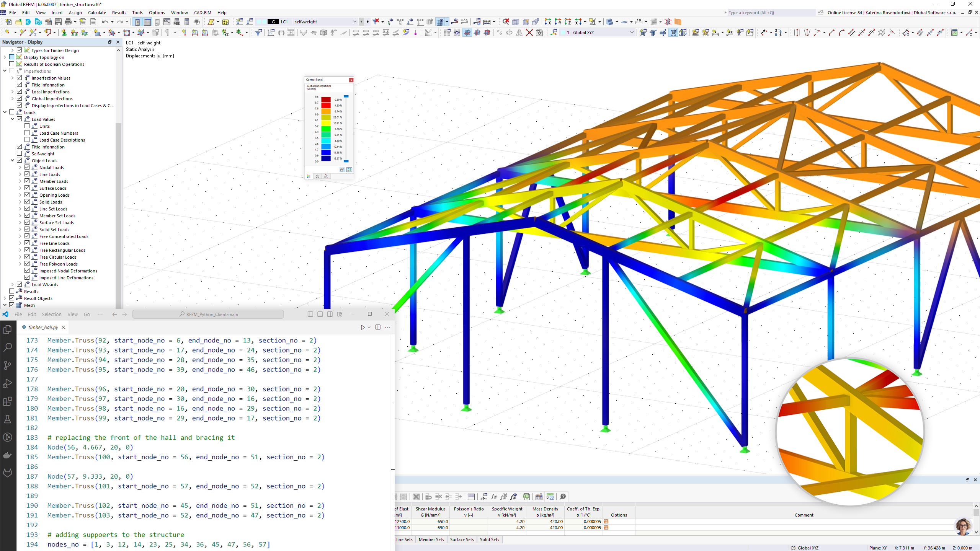Click the Calculate menu item
The width and height of the screenshot is (980, 551).
(97, 13)
